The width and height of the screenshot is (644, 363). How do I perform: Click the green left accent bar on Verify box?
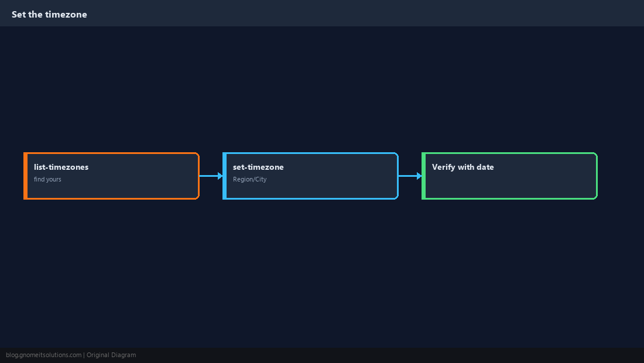point(423,176)
